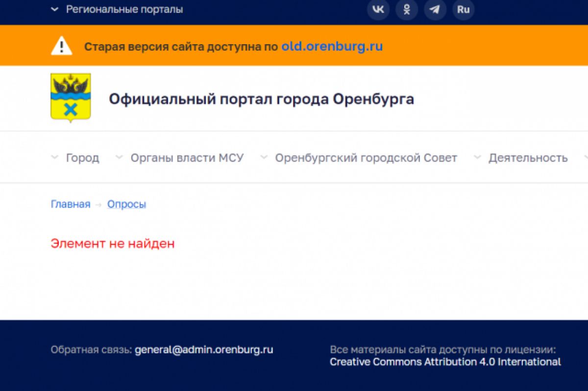Expand the Органы власти МСУ dropdown
588x391 pixels.
(x=118, y=157)
